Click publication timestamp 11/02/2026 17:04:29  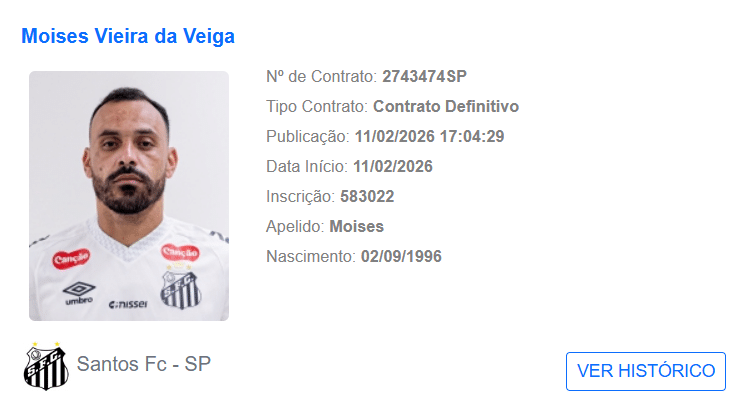(430, 137)
